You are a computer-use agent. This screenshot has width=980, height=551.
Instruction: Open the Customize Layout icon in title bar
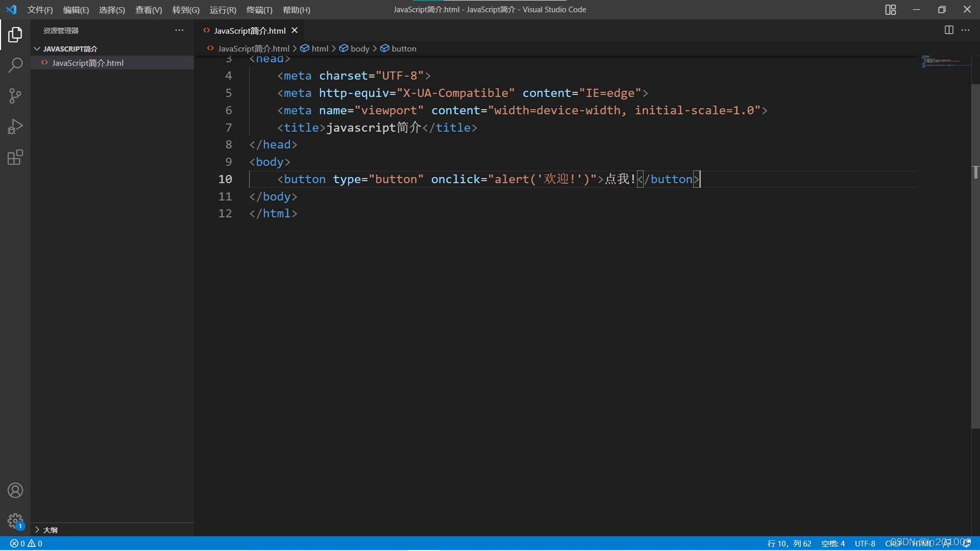[x=891, y=10]
